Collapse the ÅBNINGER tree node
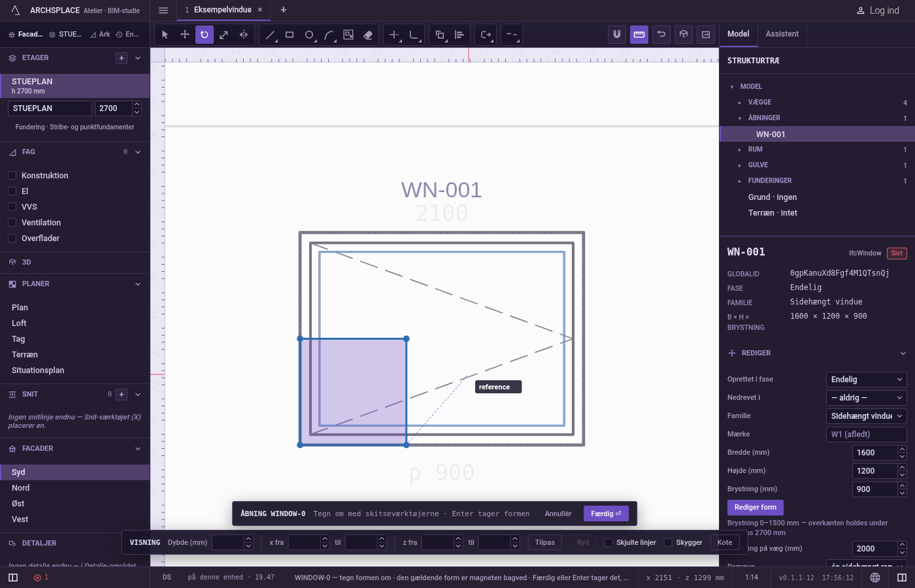The height and width of the screenshot is (588, 915). coord(740,118)
